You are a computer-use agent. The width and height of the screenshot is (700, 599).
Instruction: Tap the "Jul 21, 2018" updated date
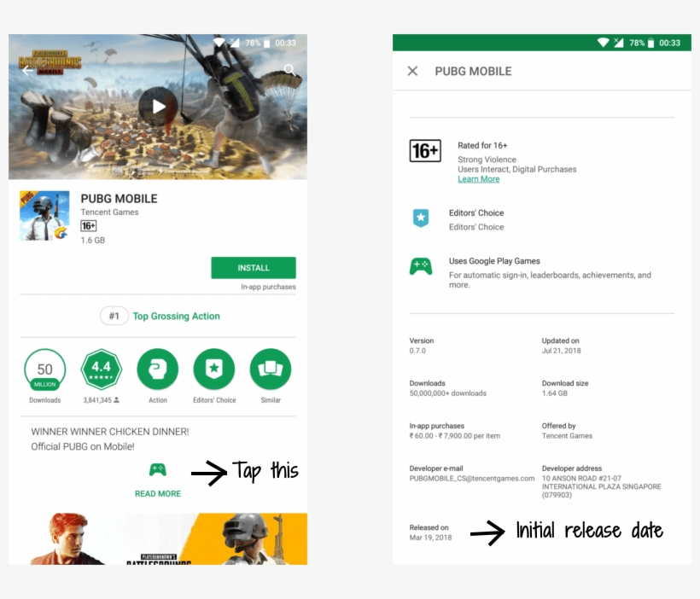coord(561,351)
